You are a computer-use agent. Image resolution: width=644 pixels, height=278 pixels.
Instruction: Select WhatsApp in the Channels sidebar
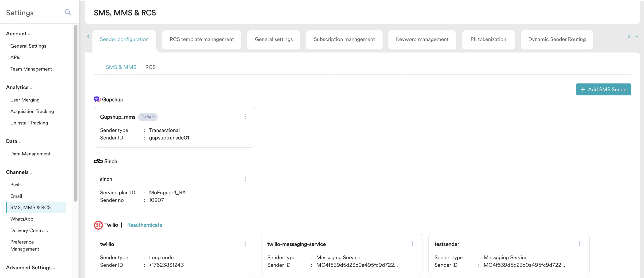coord(22,219)
